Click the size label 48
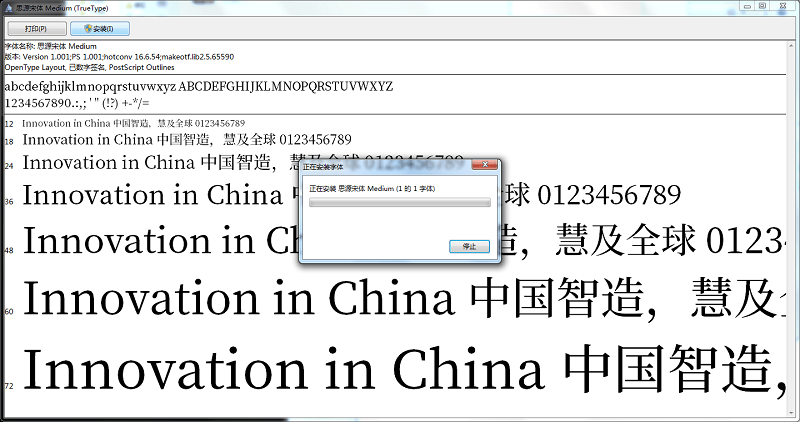Screen dimensions: 800x422 pyautogui.click(x=9, y=250)
